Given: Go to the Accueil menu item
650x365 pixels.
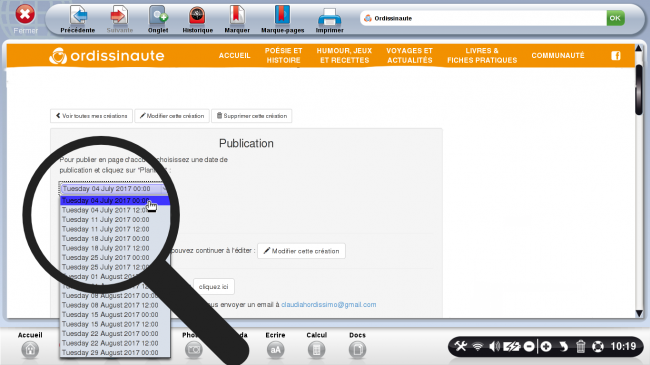Looking at the screenshot, I should pyautogui.click(x=235, y=56).
